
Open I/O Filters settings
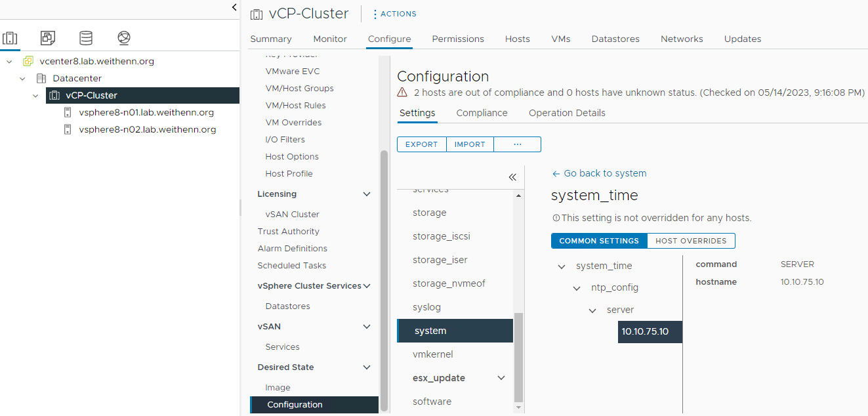[285, 139]
